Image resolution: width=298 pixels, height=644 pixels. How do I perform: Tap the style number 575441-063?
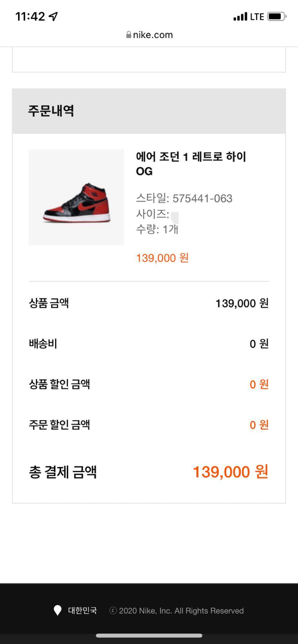pos(202,198)
